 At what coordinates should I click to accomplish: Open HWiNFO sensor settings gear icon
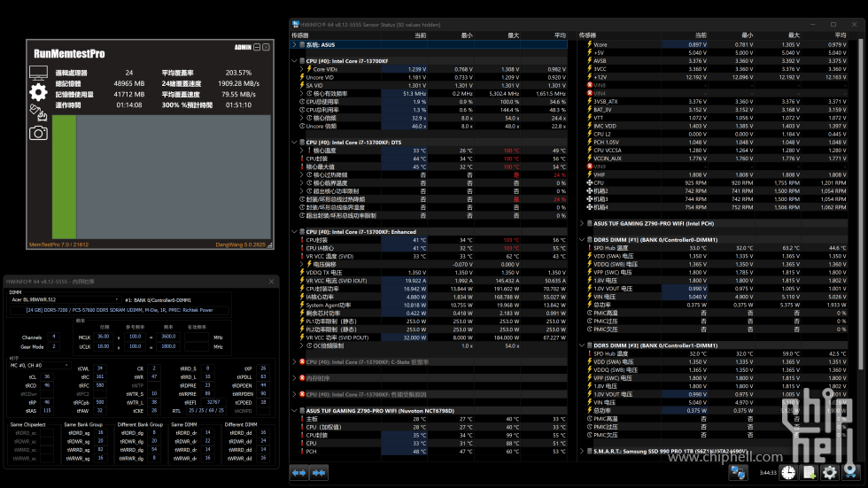[829, 473]
